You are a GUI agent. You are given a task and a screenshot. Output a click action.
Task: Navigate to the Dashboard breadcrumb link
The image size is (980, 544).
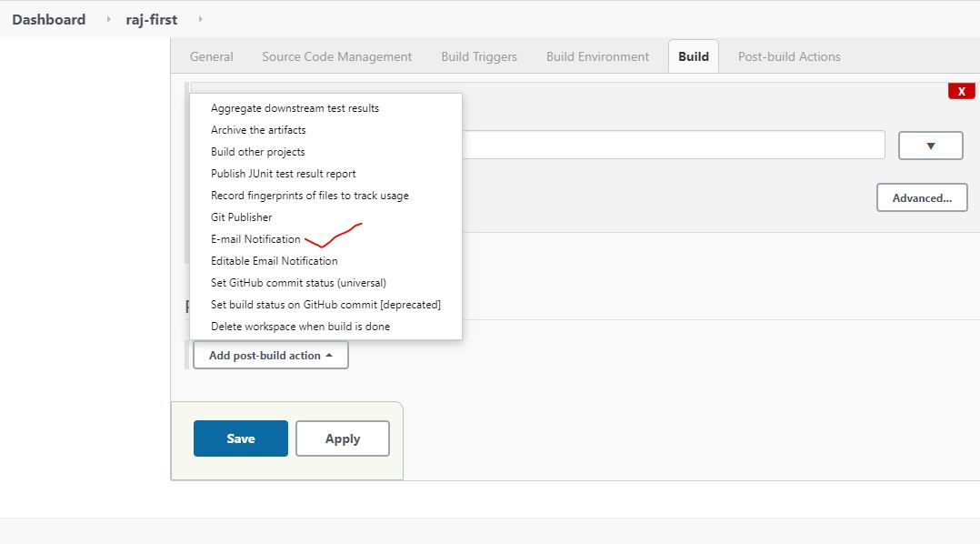point(49,19)
